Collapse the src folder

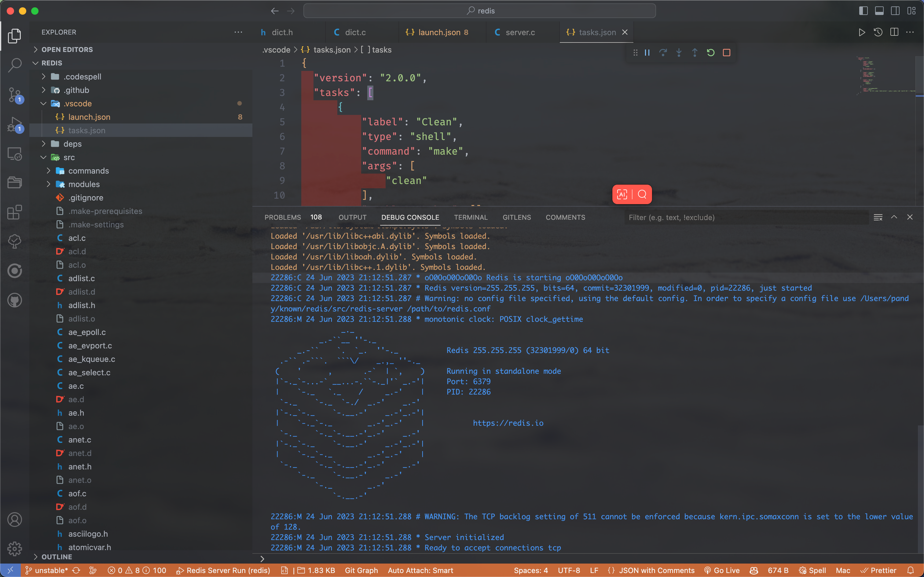[x=43, y=157]
